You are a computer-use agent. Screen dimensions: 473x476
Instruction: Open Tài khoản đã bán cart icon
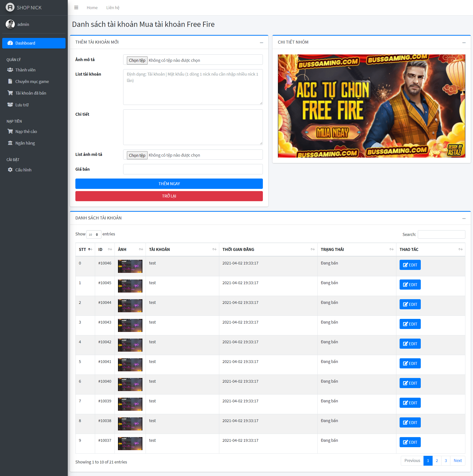click(x=10, y=93)
